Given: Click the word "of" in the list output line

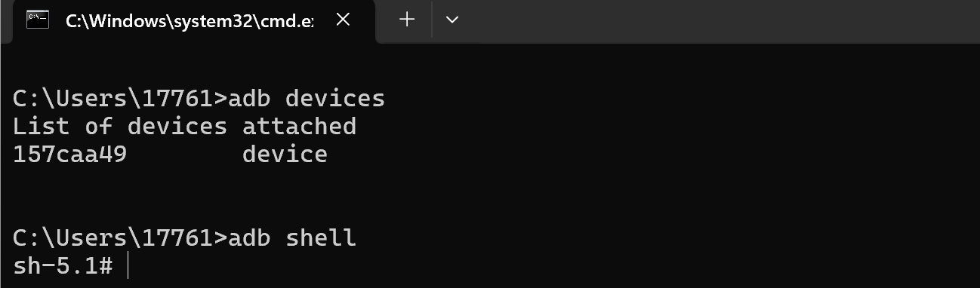Looking at the screenshot, I should point(97,127).
